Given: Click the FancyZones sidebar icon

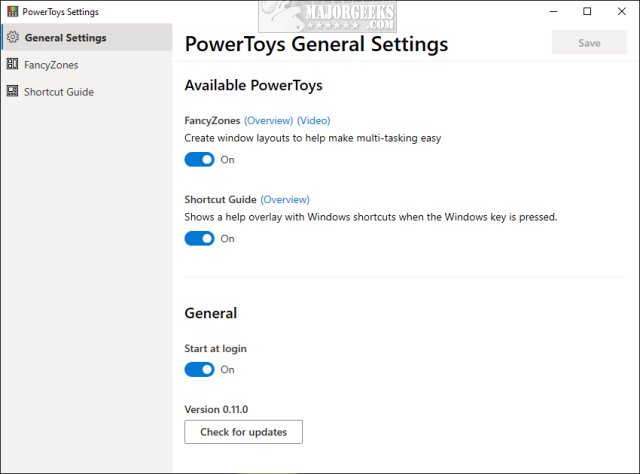Looking at the screenshot, I should [12, 65].
